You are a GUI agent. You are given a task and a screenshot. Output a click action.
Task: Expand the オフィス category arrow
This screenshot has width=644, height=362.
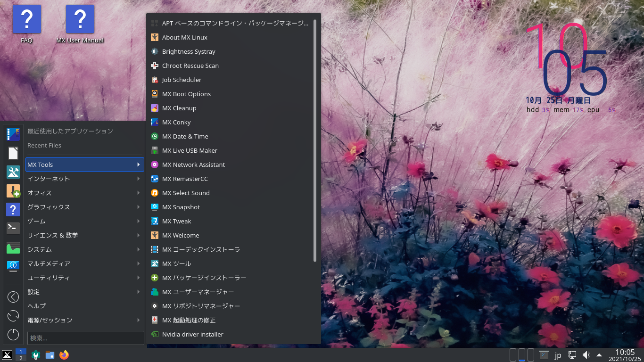pos(138,193)
